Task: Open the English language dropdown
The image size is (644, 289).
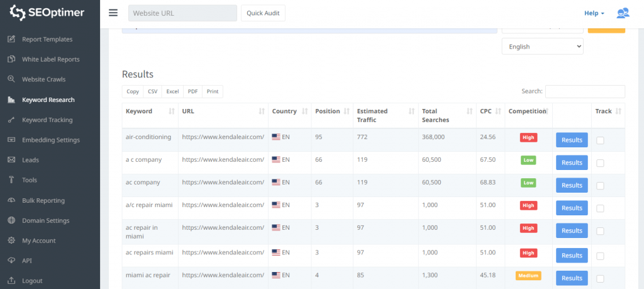Action: (x=542, y=47)
